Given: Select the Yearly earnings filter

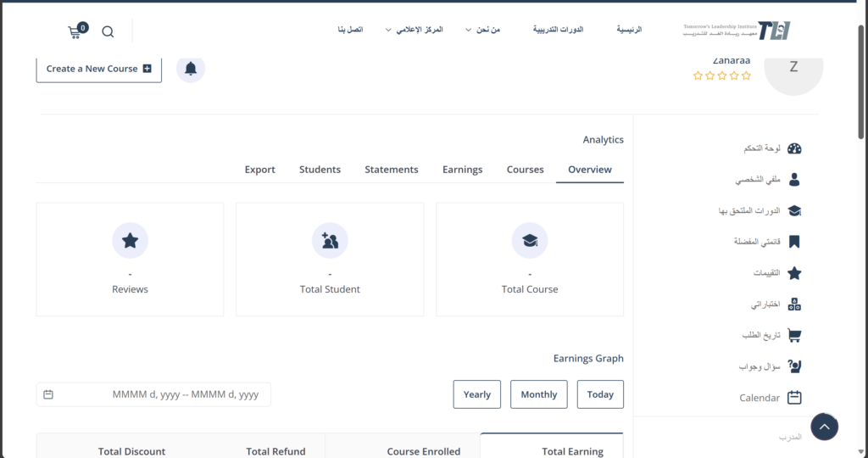Looking at the screenshot, I should pyautogui.click(x=476, y=394).
